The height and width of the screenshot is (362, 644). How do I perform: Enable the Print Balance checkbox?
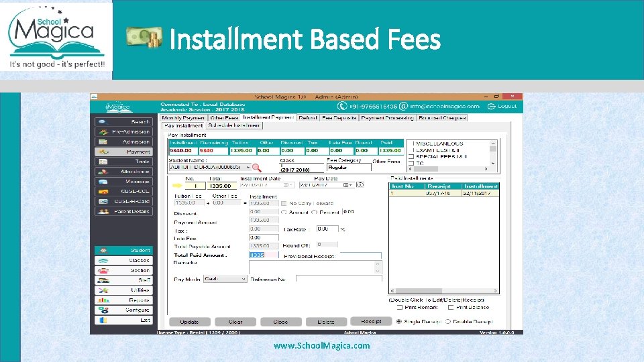(451, 308)
